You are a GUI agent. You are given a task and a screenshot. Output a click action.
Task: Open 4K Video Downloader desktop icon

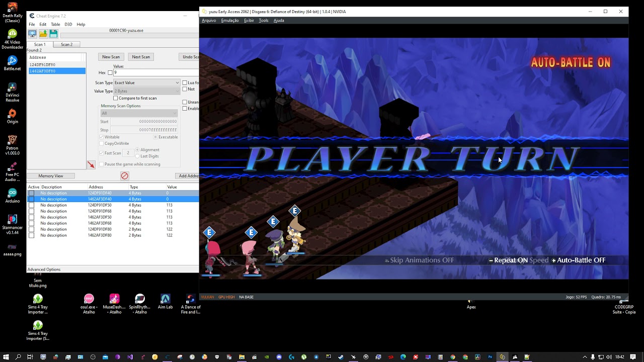pos(13,40)
